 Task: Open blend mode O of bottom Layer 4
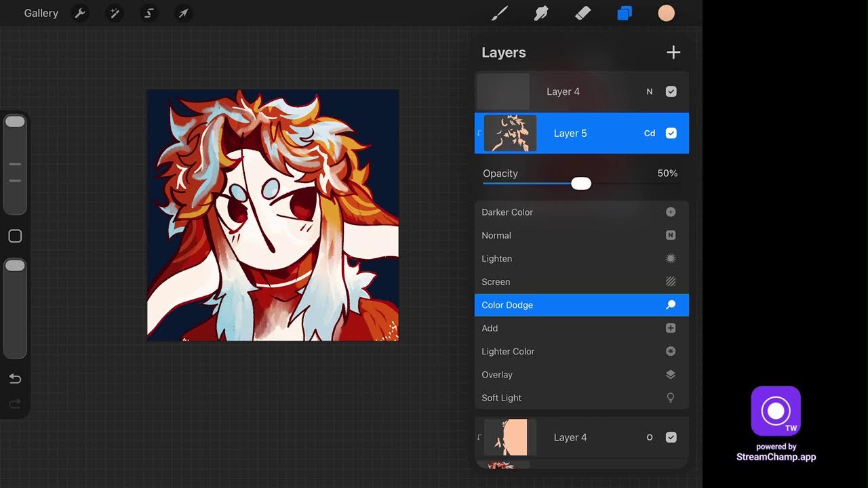[650, 438]
